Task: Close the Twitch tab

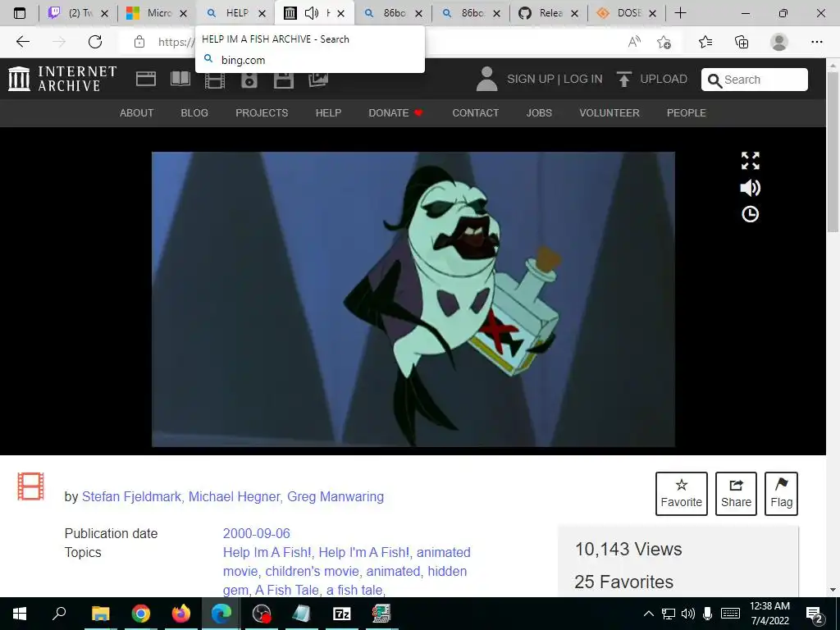Action: point(104,13)
